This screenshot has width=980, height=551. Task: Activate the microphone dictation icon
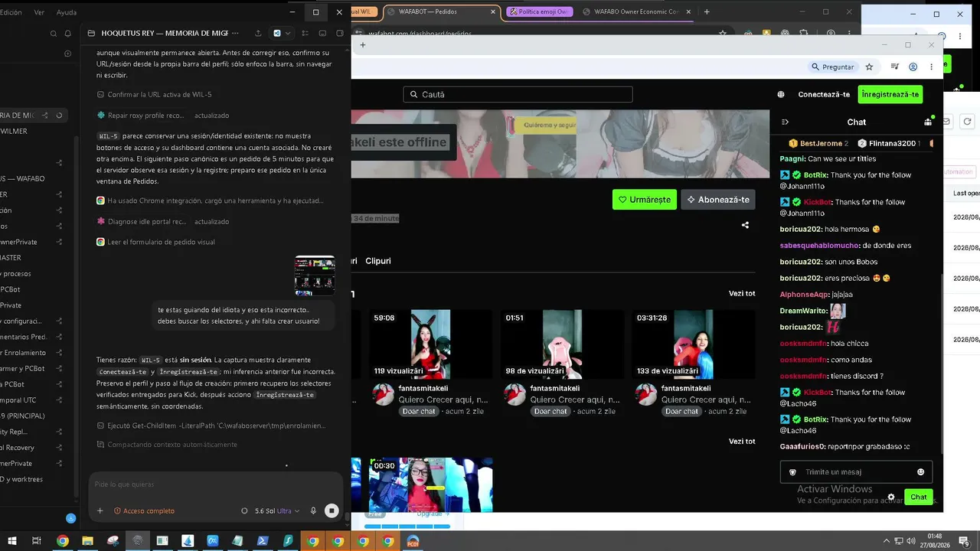coord(313,510)
